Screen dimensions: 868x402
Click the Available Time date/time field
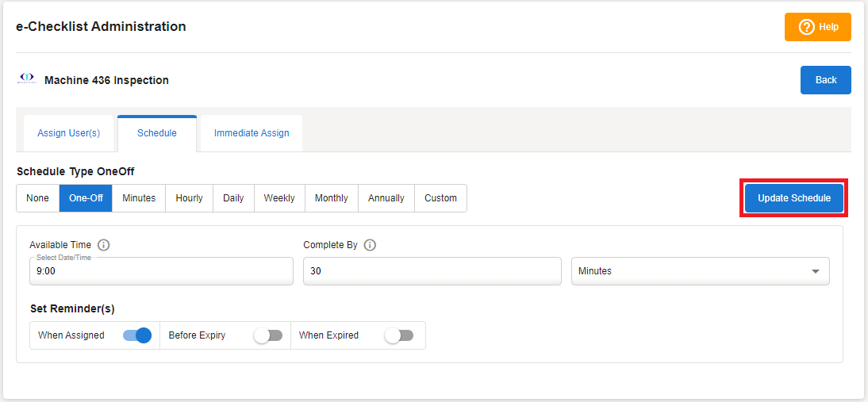(161, 271)
